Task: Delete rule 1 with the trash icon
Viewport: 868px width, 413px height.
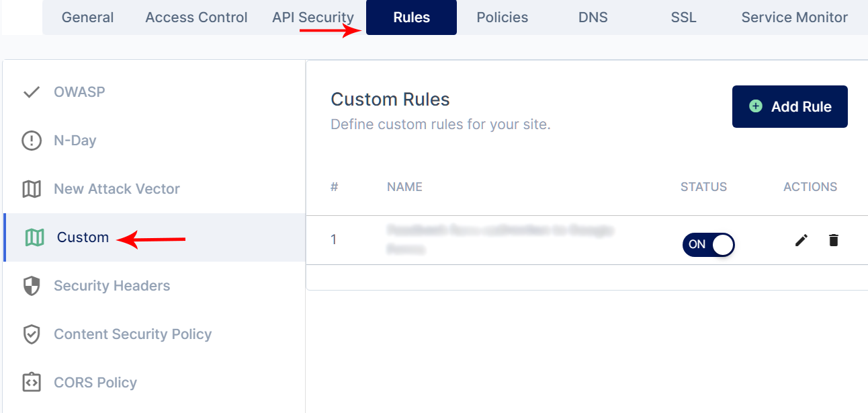Action: pyautogui.click(x=834, y=240)
